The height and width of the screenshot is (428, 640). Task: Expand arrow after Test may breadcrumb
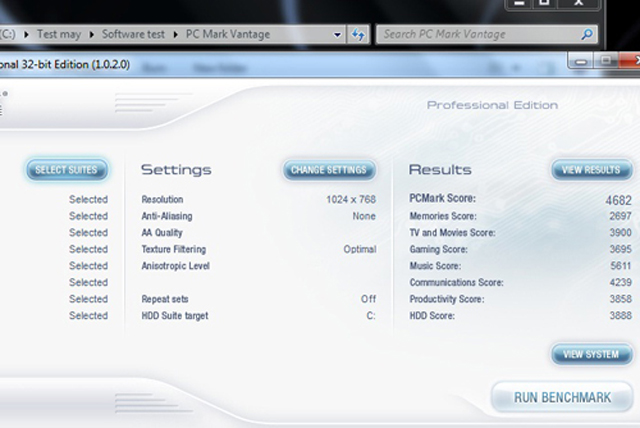[92, 35]
